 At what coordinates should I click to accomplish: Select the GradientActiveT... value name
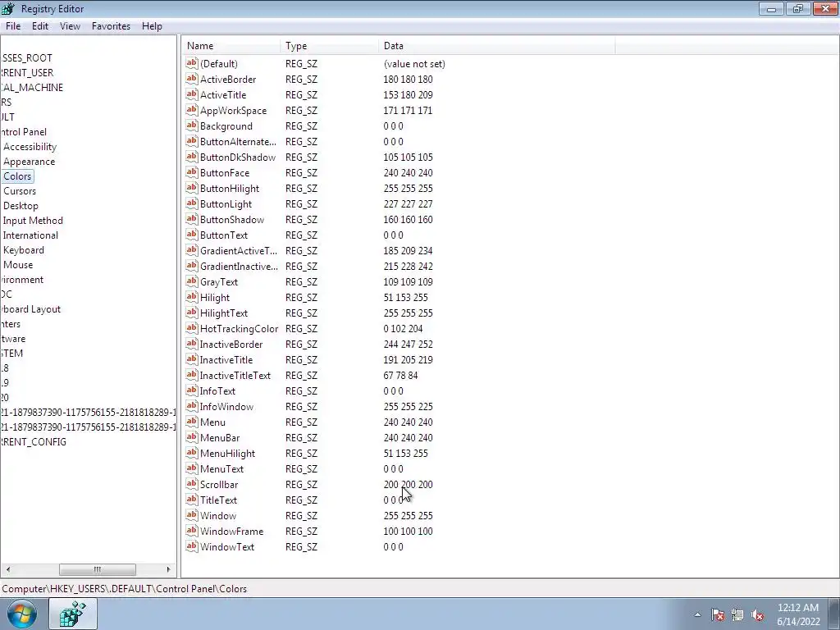239,251
